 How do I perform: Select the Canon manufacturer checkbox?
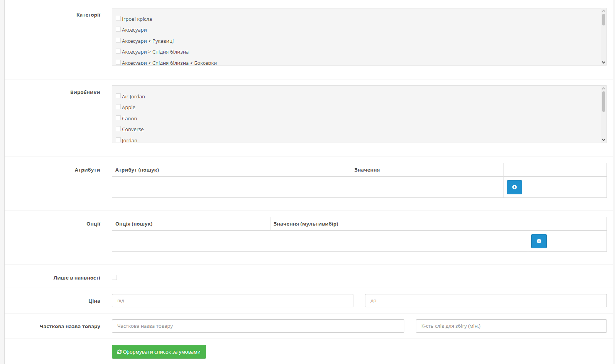point(118,118)
